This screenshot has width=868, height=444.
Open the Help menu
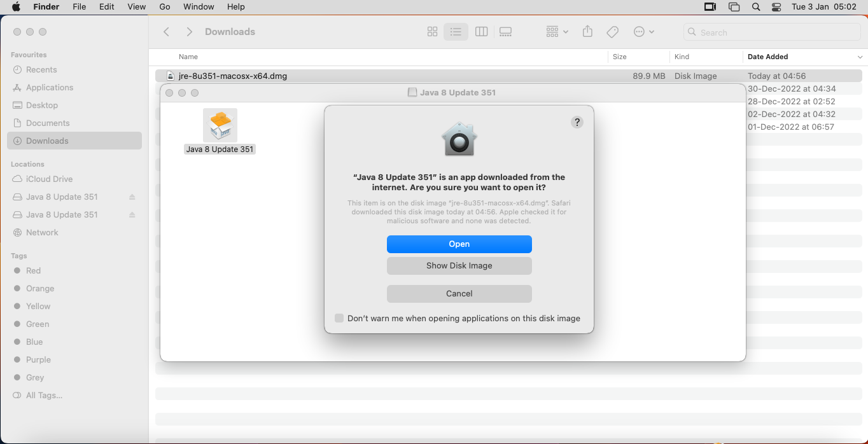pyautogui.click(x=236, y=7)
